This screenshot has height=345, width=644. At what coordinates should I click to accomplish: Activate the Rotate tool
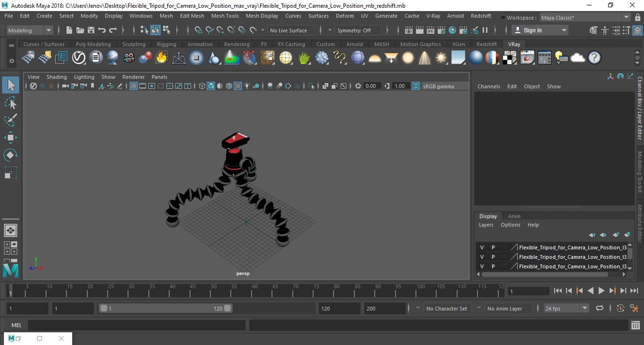[11, 155]
